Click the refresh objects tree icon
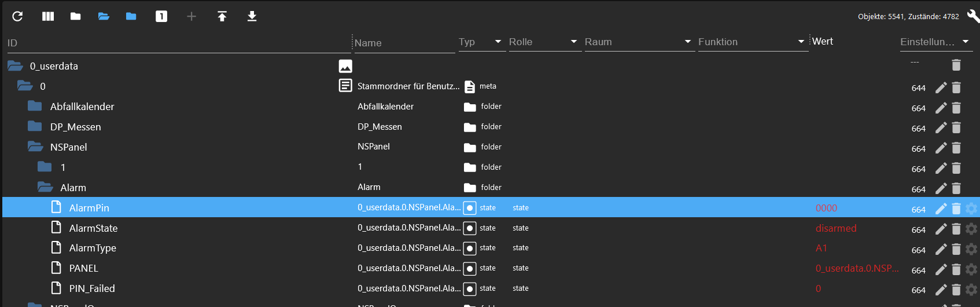Viewport: 980px width, 307px height. (x=17, y=16)
